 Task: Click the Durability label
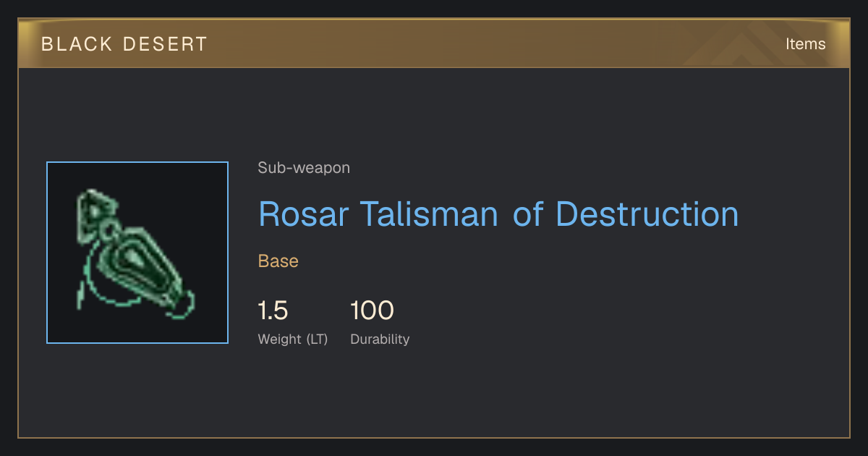380,339
